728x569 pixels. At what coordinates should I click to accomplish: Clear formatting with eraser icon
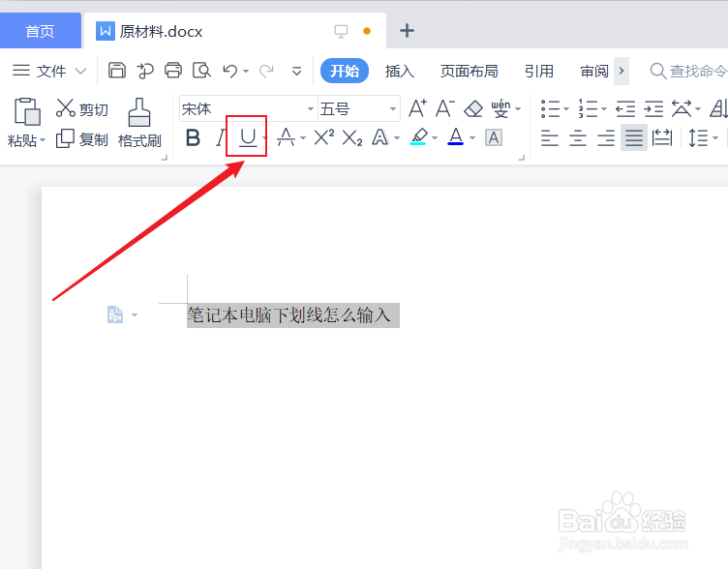coord(473,108)
